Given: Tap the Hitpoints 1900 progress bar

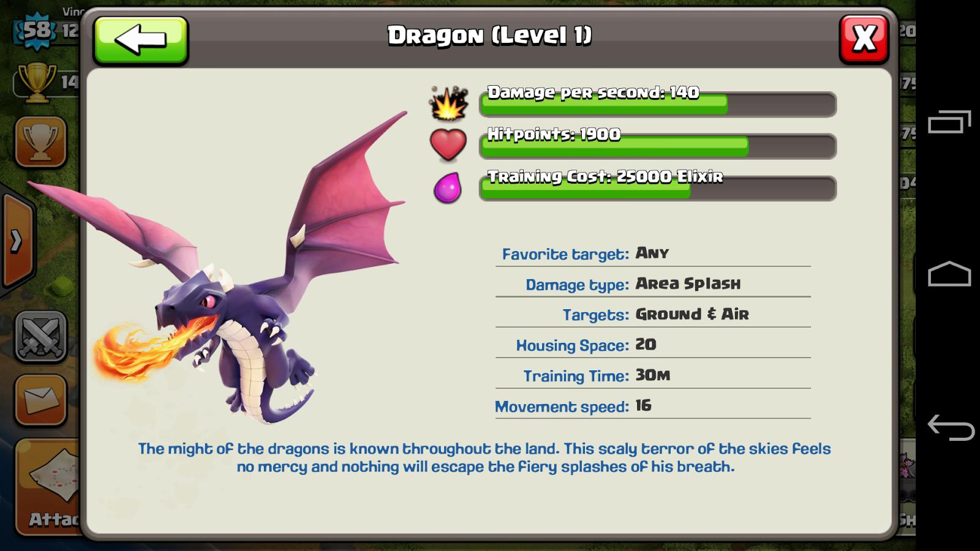Looking at the screenshot, I should point(658,146).
